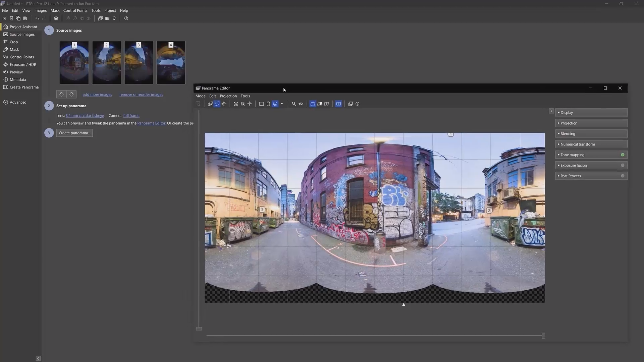This screenshot has height=362, width=644.
Task: Toggle show image numbers button
Action: (x=338, y=104)
